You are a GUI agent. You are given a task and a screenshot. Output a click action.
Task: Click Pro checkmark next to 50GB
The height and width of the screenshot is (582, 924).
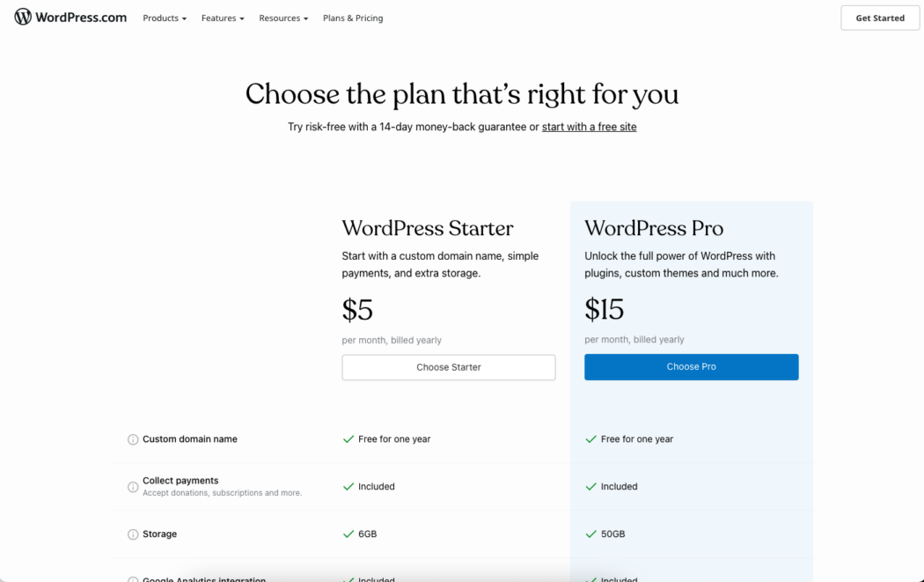tap(591, 534)
